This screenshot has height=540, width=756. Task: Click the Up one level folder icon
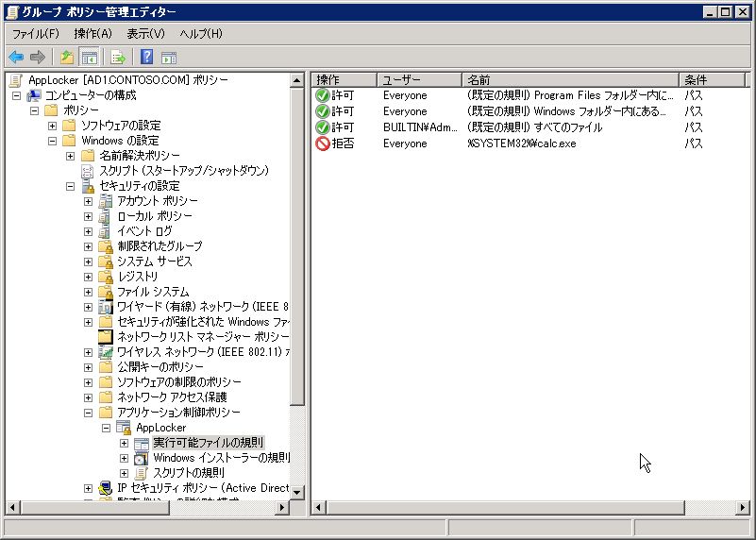tap(67, 58)
